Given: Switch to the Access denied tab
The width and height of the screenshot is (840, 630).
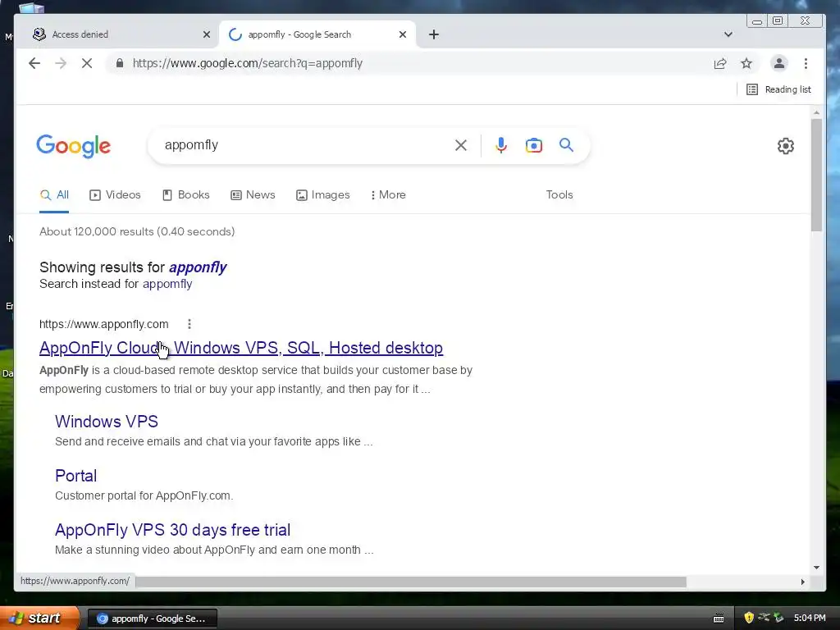Looking at the screenshot, I should 118,34.
